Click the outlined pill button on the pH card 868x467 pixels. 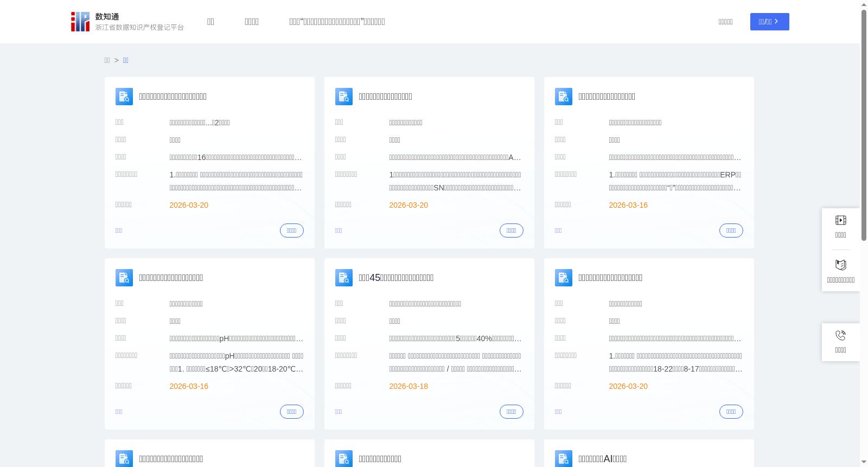click(292, 412)
